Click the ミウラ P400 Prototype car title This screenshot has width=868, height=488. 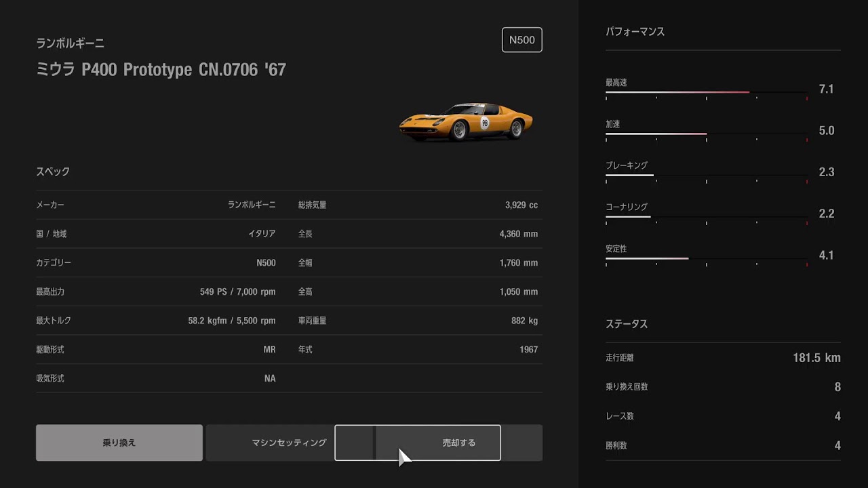(x=161, y=70)
